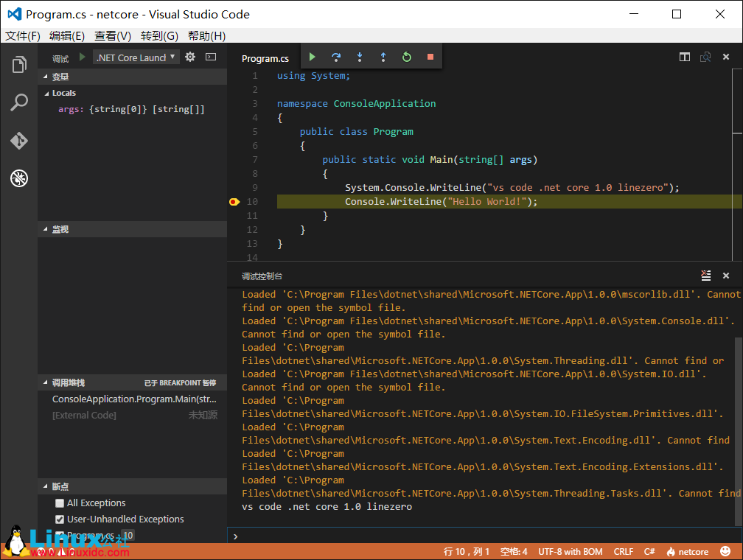743x560 pixels.
Task: Open the 查看(V) menu
Action: (x=113, y=36)
